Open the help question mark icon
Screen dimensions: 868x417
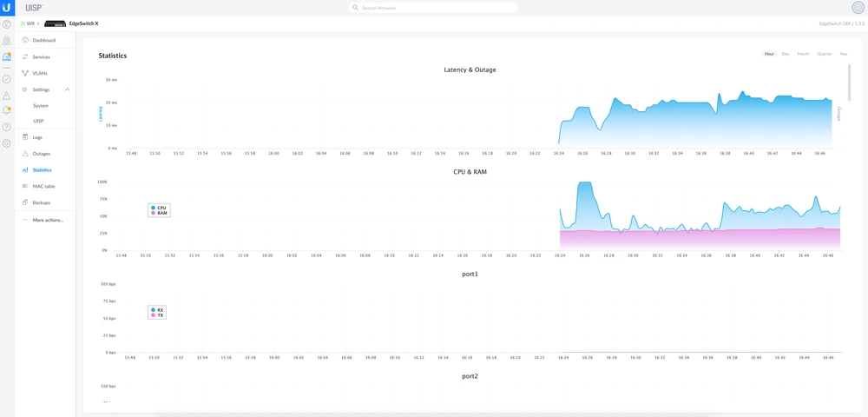(x=7, y=127)
